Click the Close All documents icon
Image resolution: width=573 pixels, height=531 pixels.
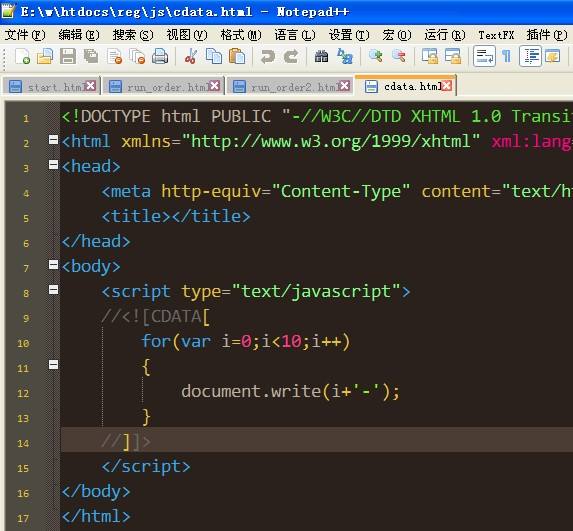(x=137, y=57)
